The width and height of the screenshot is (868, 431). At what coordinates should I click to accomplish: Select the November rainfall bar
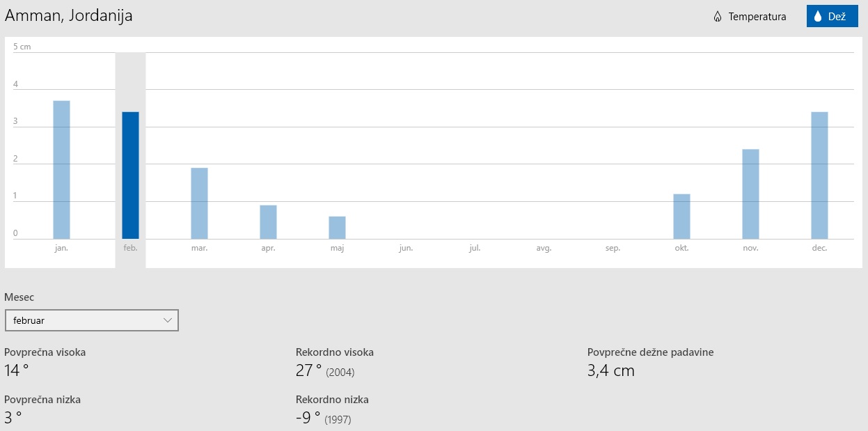[750, 194]
